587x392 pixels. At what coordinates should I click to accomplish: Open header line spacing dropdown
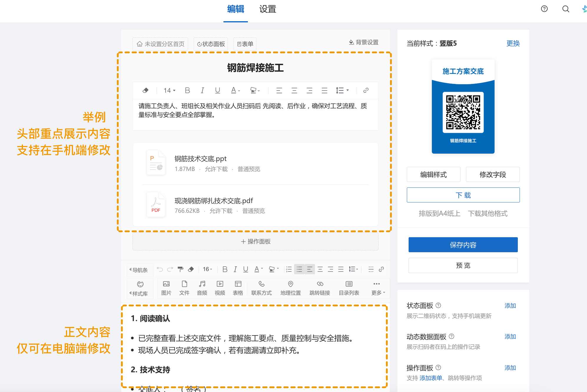point(342,90)
